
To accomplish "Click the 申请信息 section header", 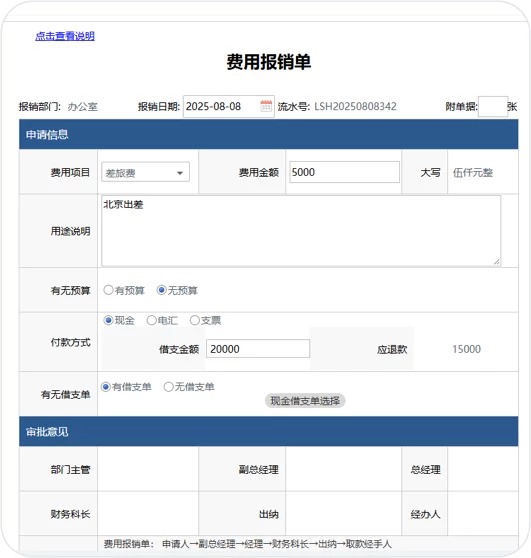I will pyautogui.click(x=269, y=134).
